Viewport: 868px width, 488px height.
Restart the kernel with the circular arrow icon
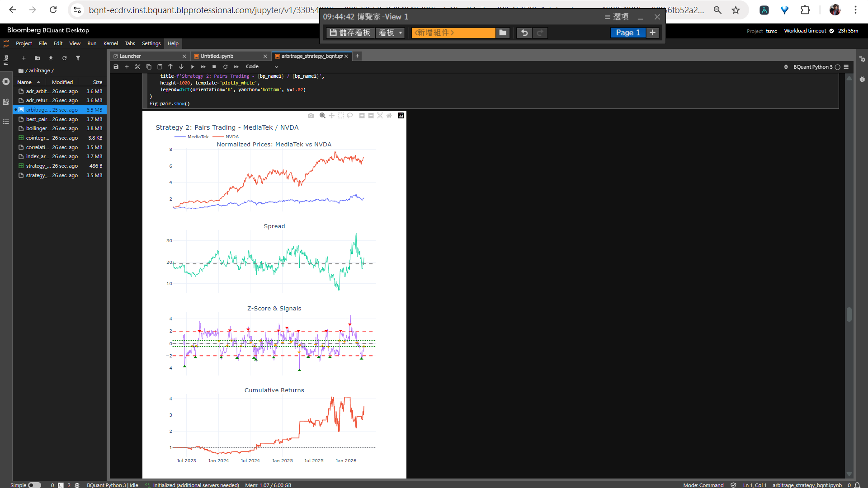pos(225,67)
